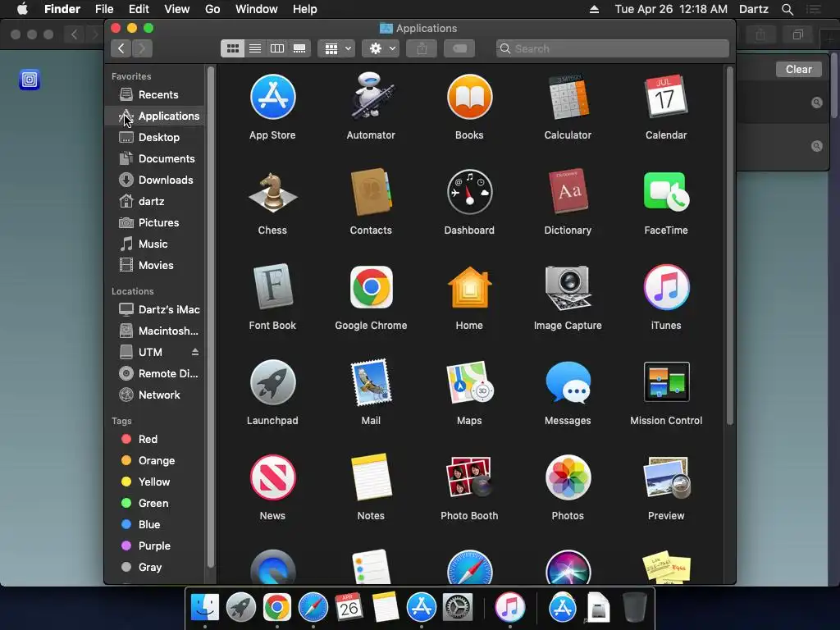840x630 pixels.
Task: Select the Books app icon
Action: [469, 97]
